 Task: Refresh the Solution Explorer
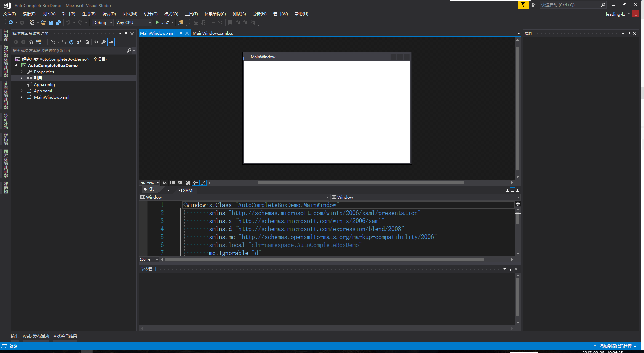[x=71, y=42]
